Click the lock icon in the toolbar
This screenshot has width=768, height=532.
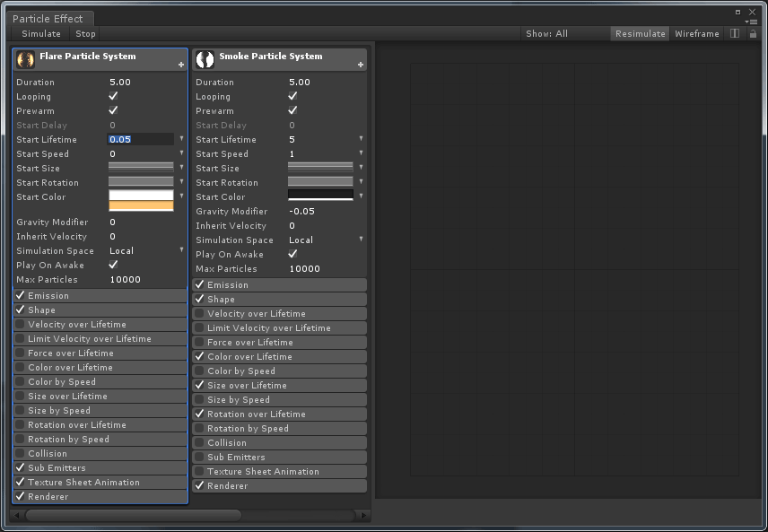[x=753, y=33]
